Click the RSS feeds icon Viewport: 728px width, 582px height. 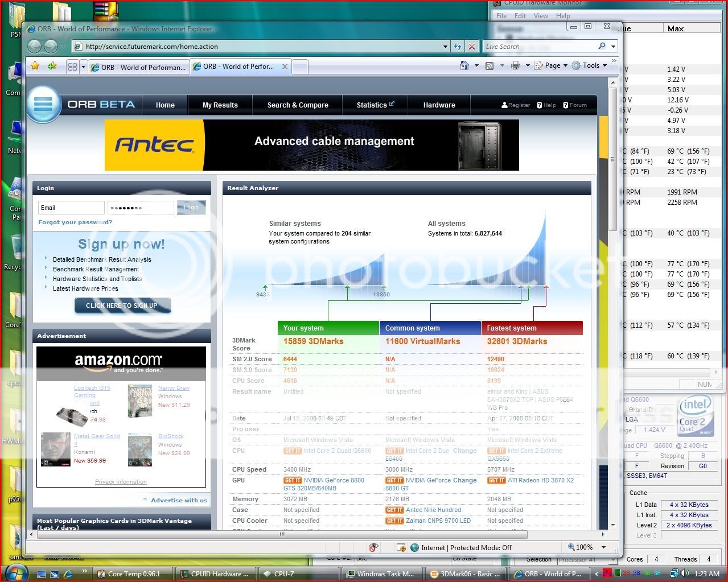click(489, 65)
